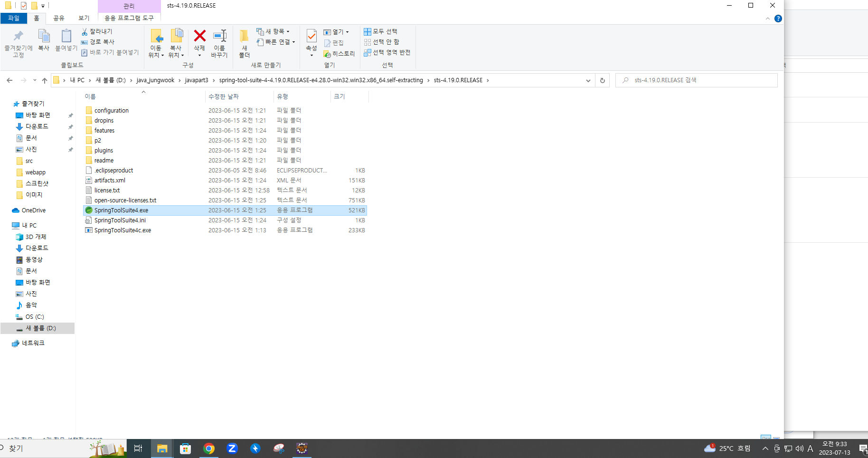The height and width of the screenshot is (458, 868).
Task: Go up one folder level
Action: point(45,80)
